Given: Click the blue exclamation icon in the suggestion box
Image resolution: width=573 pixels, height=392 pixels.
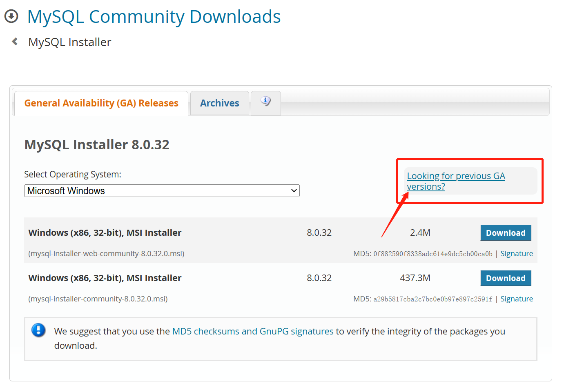Looking at the screenshot, I should coord(38,330).
